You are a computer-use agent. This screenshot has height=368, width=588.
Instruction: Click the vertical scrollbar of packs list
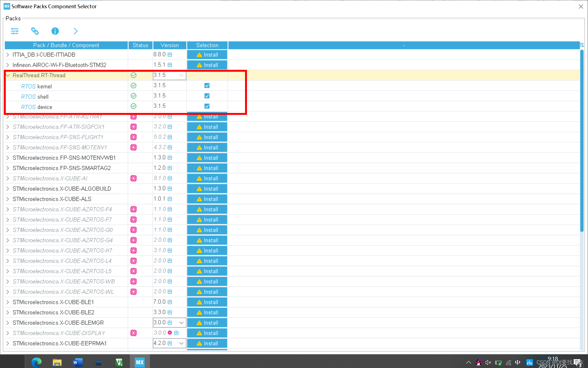point(582,140)
